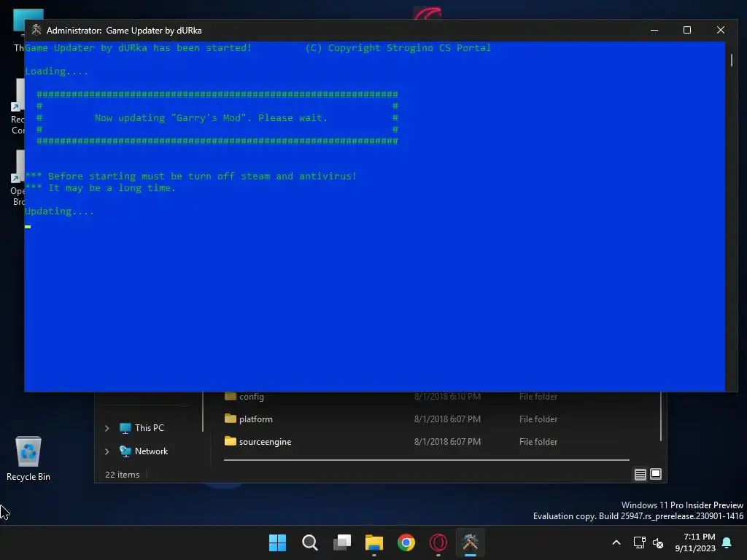
Task: Minimize the Game Updater window
Action: click(x=654, y=30)
